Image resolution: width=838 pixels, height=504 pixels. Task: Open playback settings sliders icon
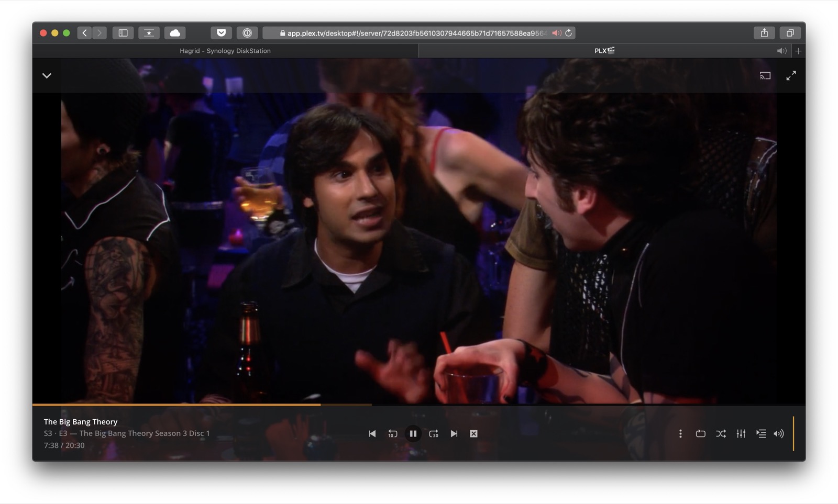[x=741, y=433]
